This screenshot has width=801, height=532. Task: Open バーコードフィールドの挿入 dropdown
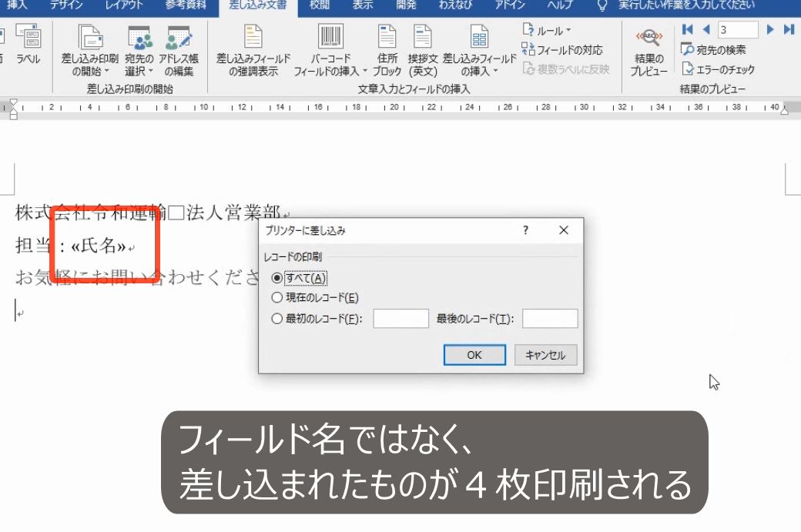pos(330,50)
